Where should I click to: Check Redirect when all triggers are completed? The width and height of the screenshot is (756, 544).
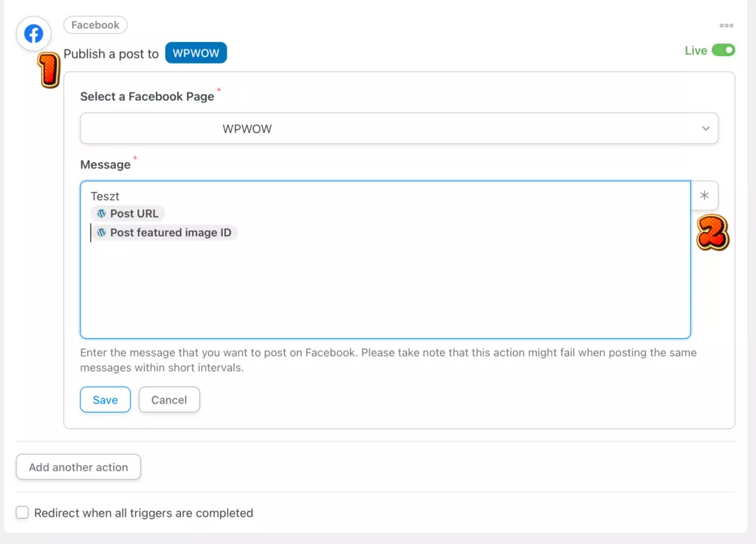pyautogui.click(x=22, y=512)
